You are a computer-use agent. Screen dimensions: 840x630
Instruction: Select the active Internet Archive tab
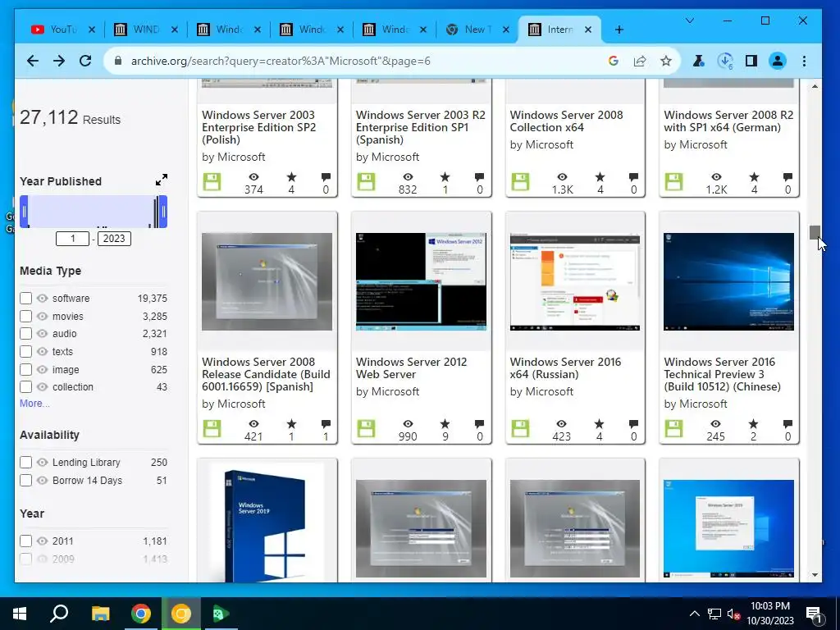coord(554,30)
